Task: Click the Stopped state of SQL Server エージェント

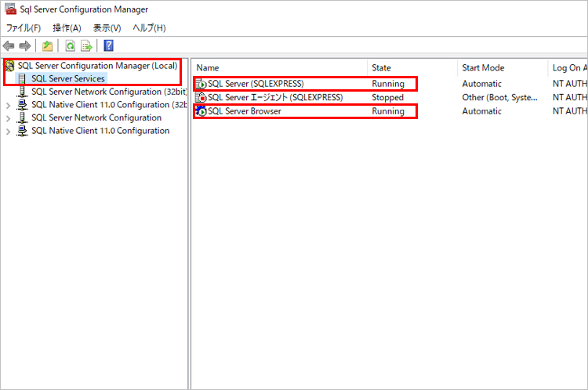Action: pos(388,97)
